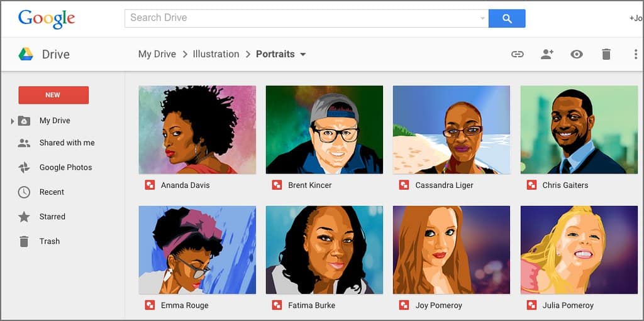Open the more actions vertical dots menu
The image size is (644, 321).
click(635, 55)
